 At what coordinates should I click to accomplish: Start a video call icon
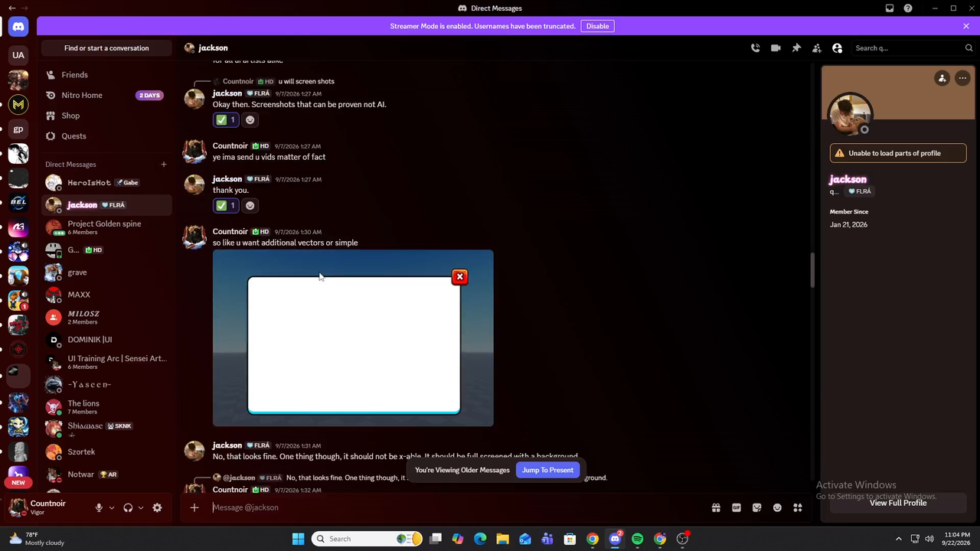pos(776,48)
